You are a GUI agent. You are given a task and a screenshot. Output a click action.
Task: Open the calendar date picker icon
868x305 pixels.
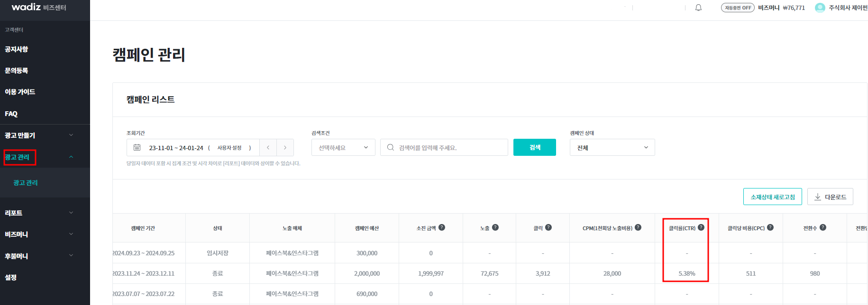pos(137,148)
